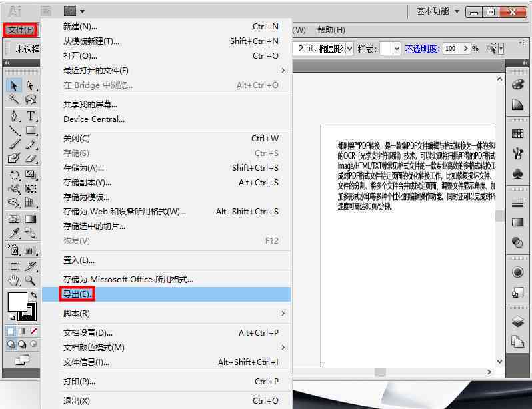Open opacity slider arrow beside 100

466,49
